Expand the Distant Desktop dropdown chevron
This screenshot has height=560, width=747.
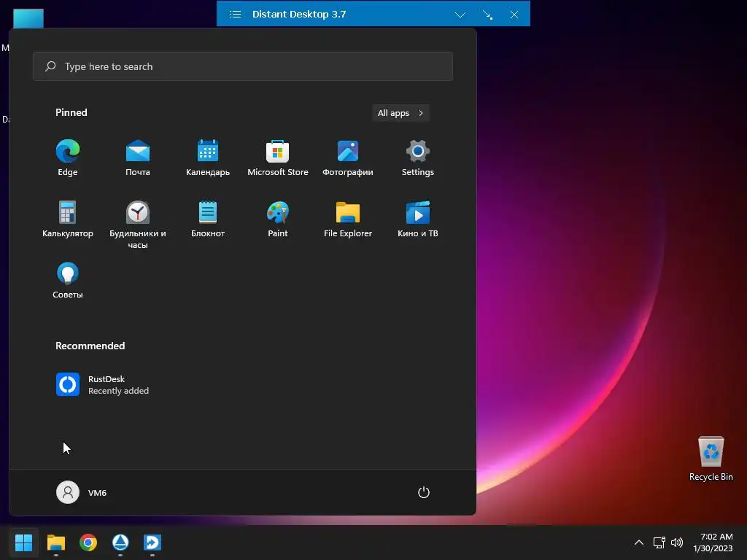460,15
